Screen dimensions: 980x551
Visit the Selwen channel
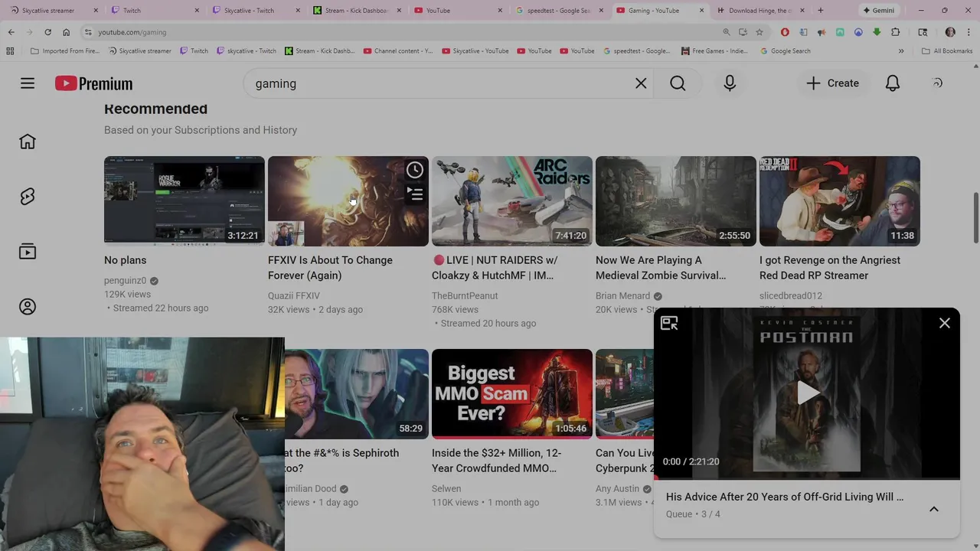[446, 489]
